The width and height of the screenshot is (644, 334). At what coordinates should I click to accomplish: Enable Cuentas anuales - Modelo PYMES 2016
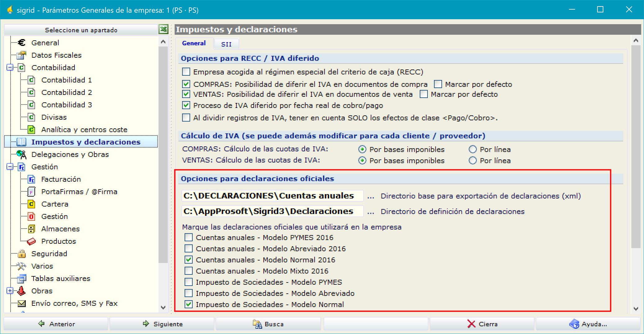[x=188, y=237]
